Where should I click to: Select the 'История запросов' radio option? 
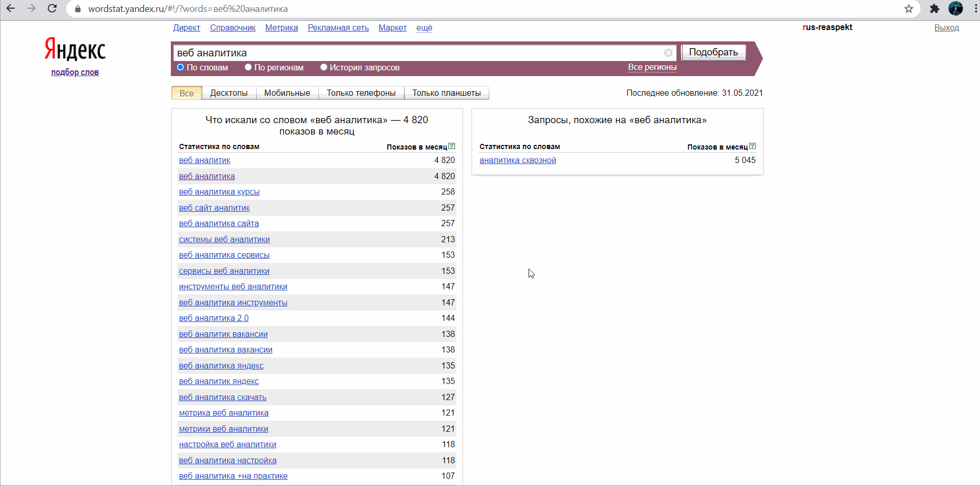324,67
